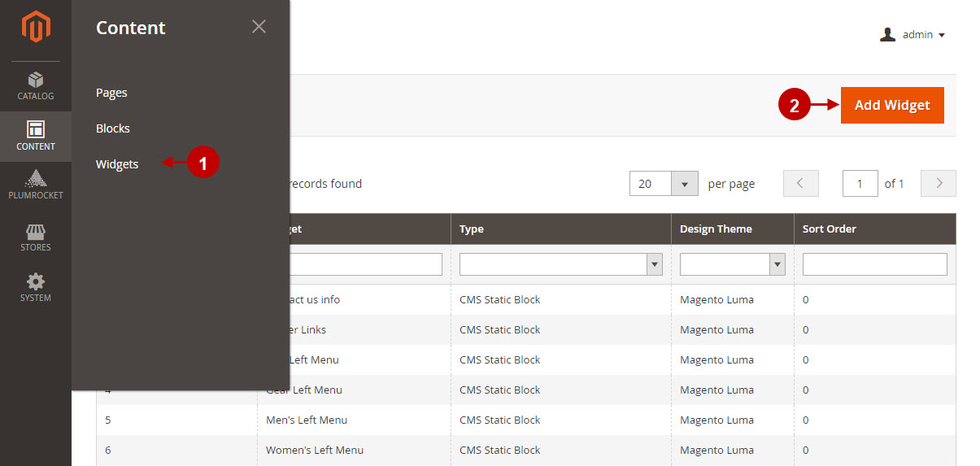
Task: Click the Magento logo icon
Action: 36,27
